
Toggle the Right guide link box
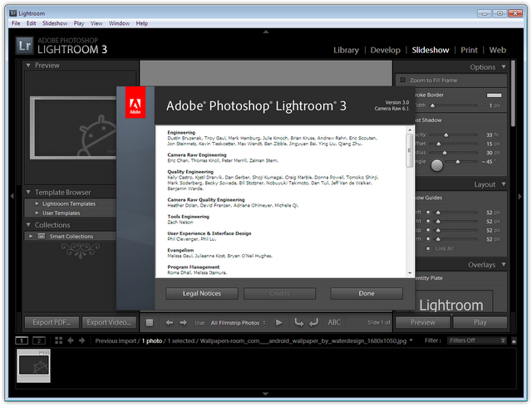428,222
